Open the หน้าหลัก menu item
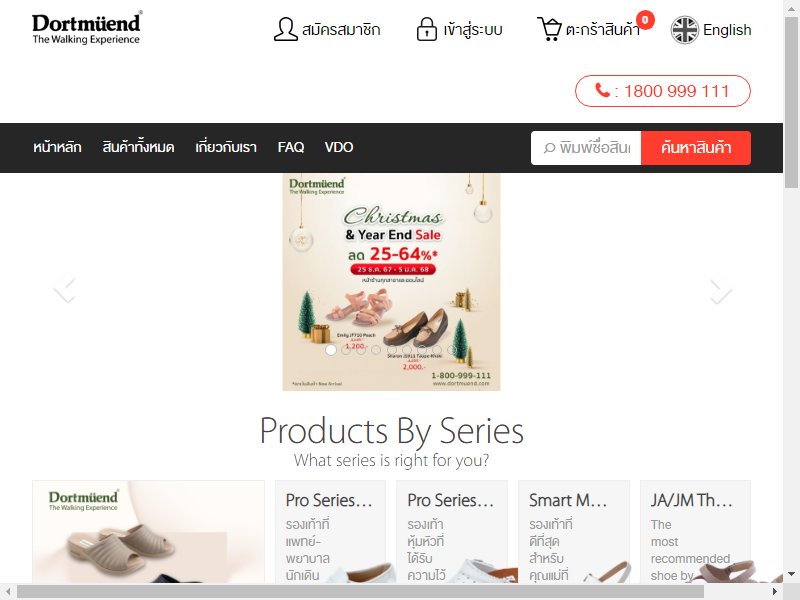 click(57, 147)
